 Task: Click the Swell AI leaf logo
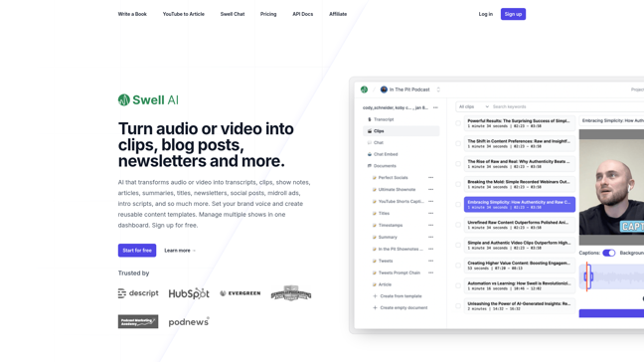[x=124, y=99]
